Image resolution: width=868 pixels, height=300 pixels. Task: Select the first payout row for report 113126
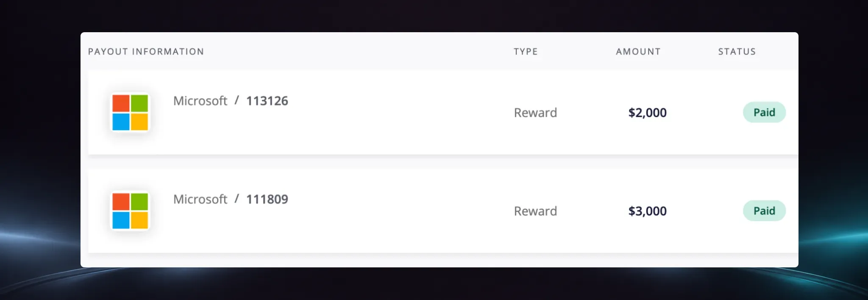(x=443, y=112)
